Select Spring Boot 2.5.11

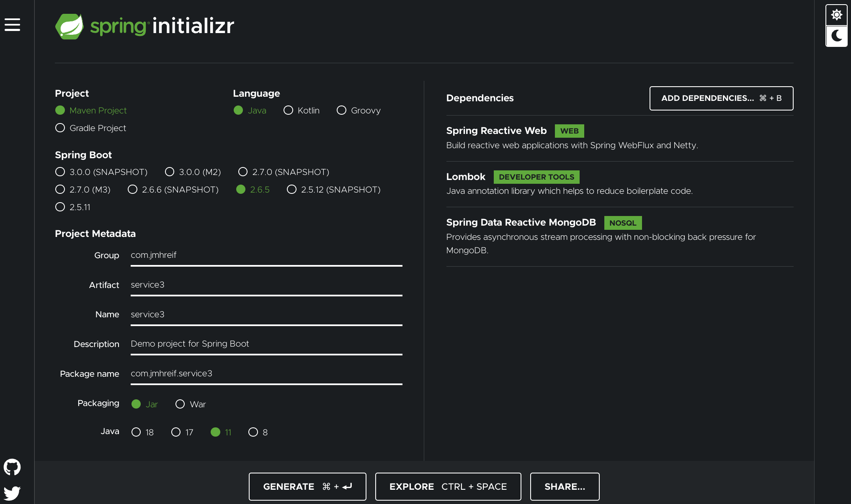73,207
